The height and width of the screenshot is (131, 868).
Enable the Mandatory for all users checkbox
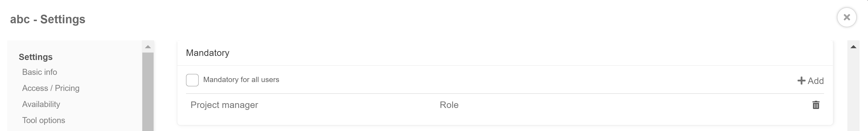tap(192, 80)
